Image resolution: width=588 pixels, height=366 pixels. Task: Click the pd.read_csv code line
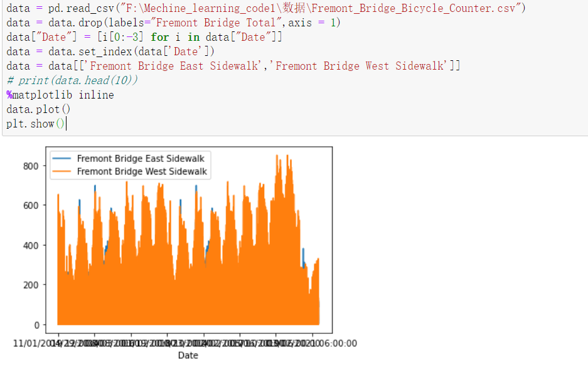[x=266, y=8]
